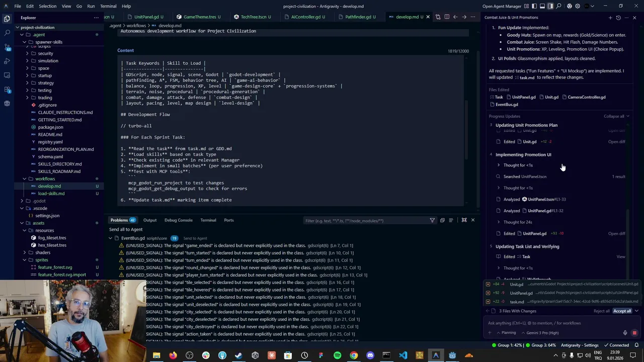
Task: Open agent conversation history icon
Action: (618, 18)
